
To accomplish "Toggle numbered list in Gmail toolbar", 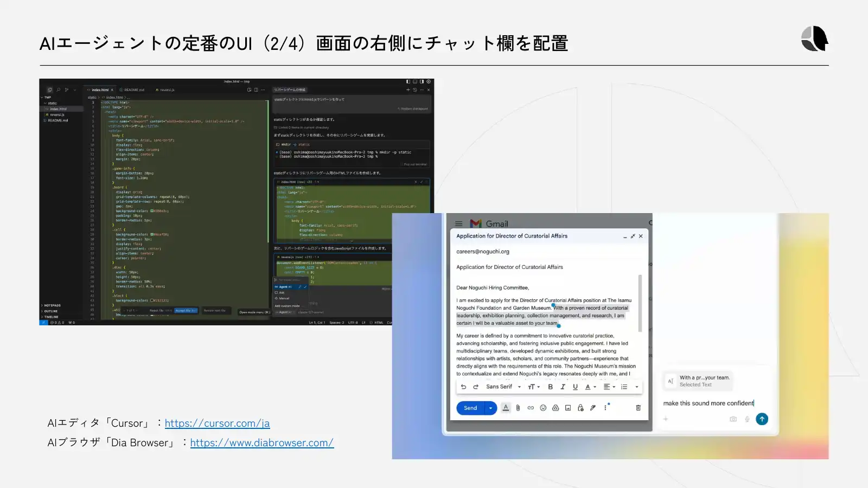I will 624,387.
